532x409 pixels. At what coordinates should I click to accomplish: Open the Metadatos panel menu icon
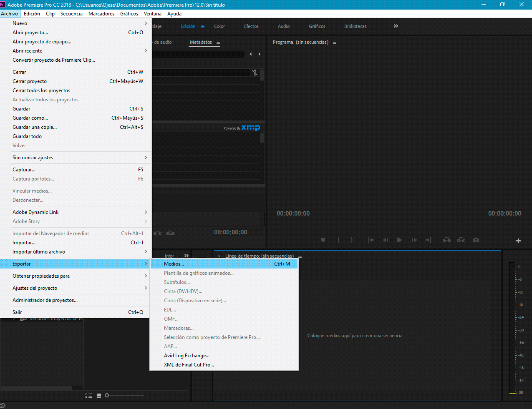coord(218,42)
